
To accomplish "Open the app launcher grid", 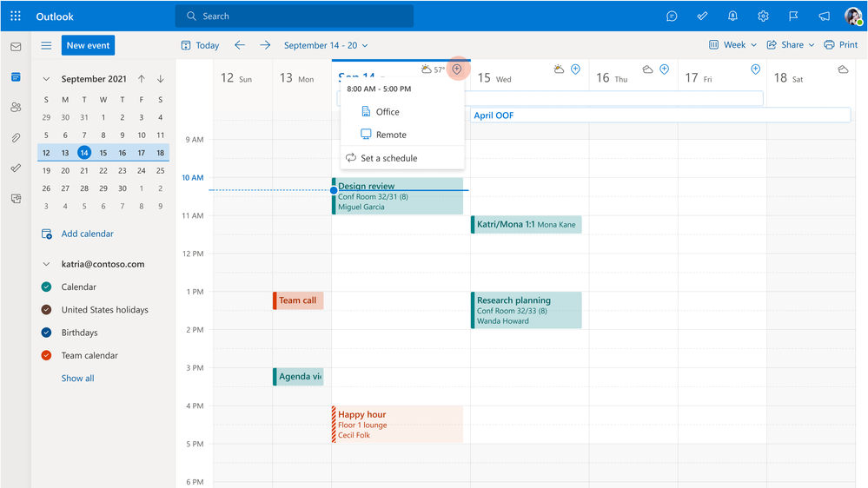I will [16, 16].
